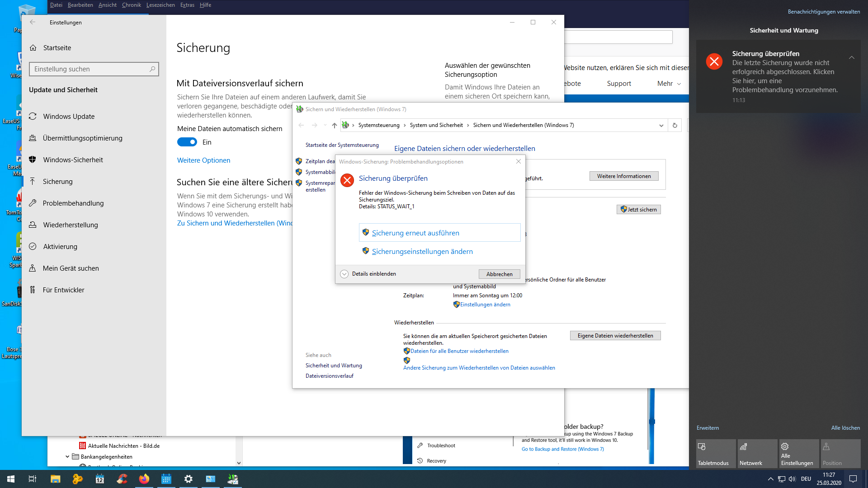Open Dateien für alle Benutzer wiederherstellen

(459, 351)
